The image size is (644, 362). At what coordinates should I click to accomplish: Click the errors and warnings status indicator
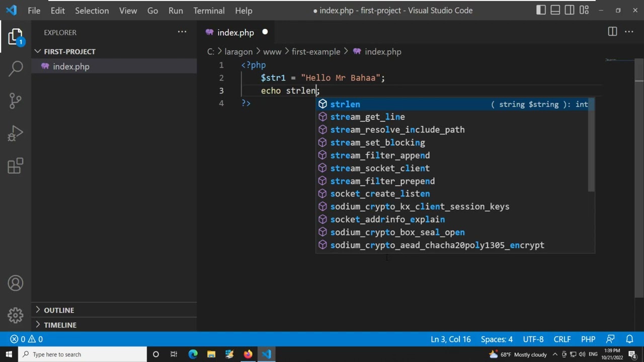pos(27,339)
